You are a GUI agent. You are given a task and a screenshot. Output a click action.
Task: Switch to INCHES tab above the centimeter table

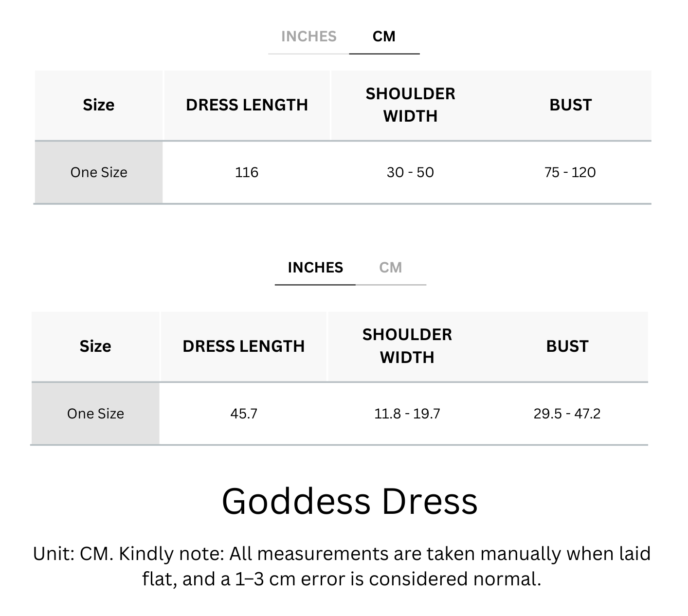point(308,36)
